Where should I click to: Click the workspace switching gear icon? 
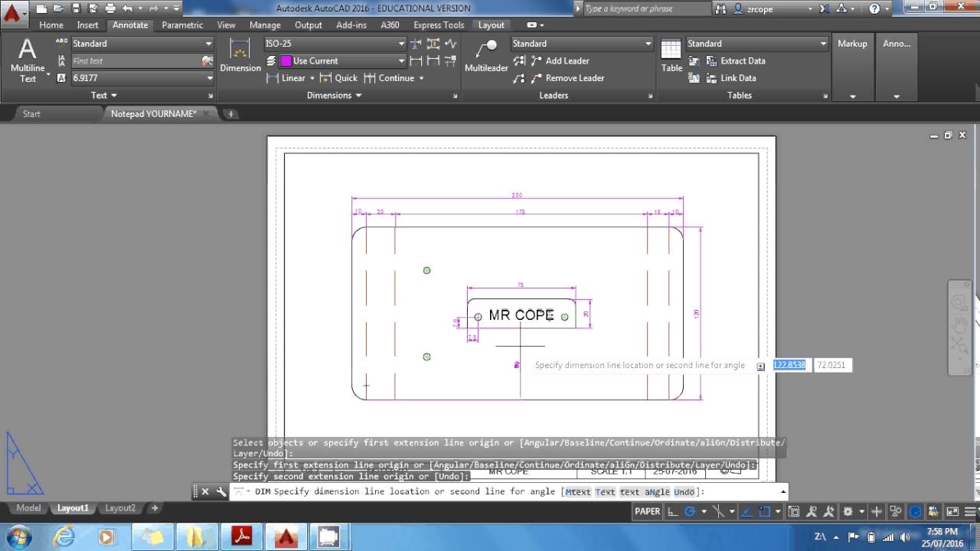point(848,511)
